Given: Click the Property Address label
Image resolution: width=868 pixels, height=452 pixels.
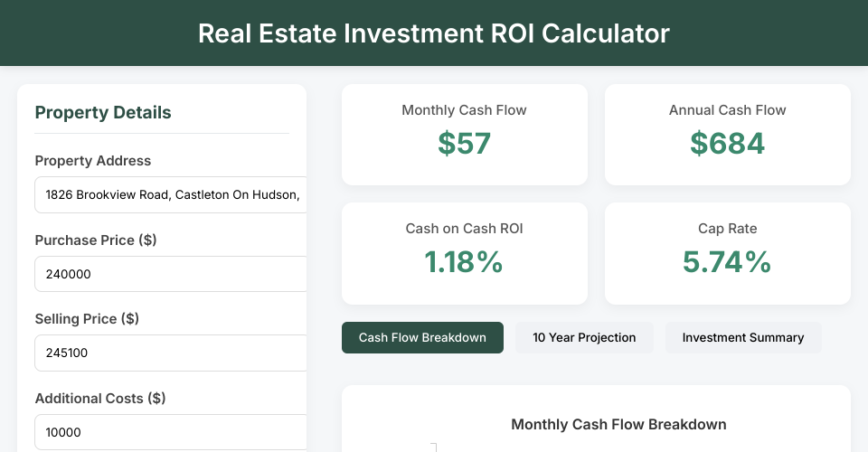Looking at the screenshot, I should (93, 161).
